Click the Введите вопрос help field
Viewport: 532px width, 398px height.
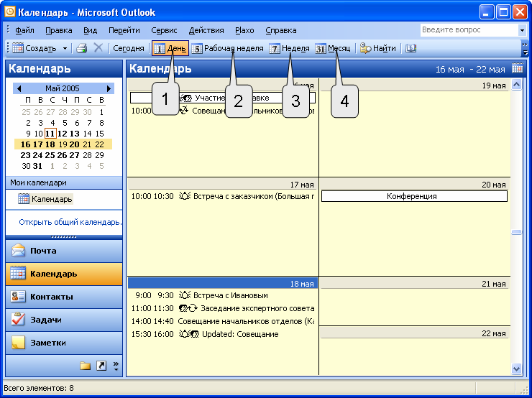pyautogui.click(x=469, y=30)
